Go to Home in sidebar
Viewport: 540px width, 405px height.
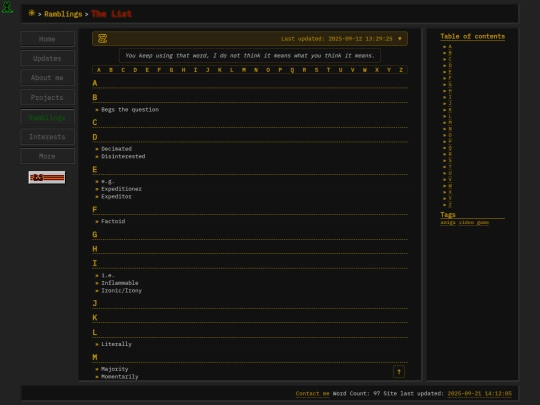point(47,39)
